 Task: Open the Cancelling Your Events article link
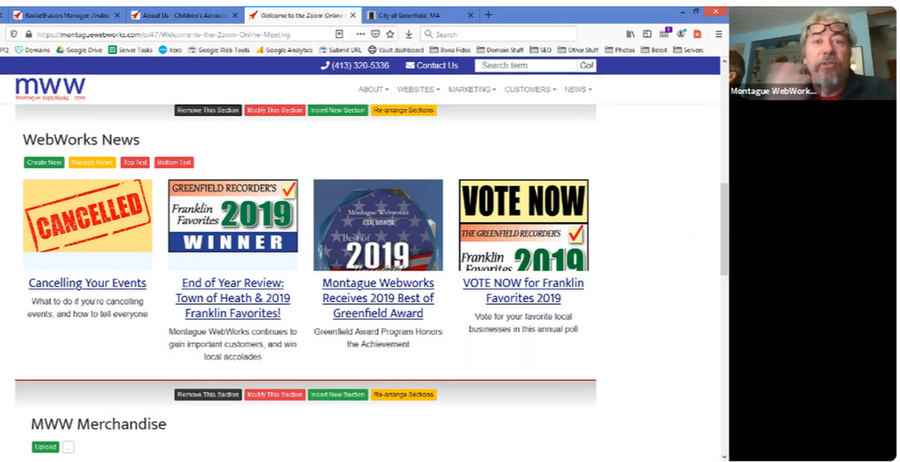[87, 283]
